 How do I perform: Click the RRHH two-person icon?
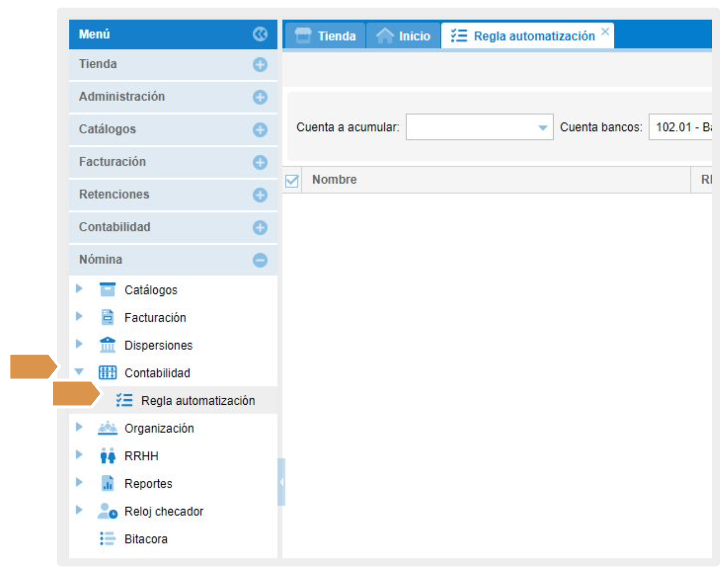pos(107,456)
